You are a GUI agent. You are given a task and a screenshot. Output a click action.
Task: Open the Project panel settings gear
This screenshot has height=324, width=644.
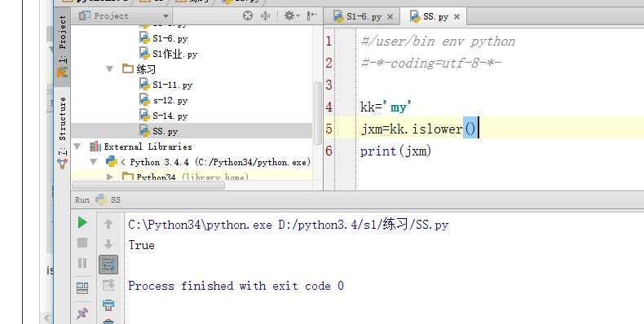tap(292, 16)
